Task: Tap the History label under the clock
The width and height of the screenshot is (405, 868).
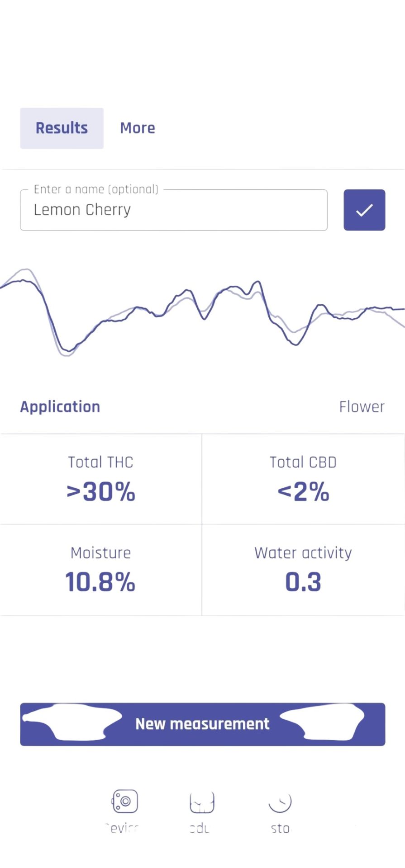Action: coord(281,828)
